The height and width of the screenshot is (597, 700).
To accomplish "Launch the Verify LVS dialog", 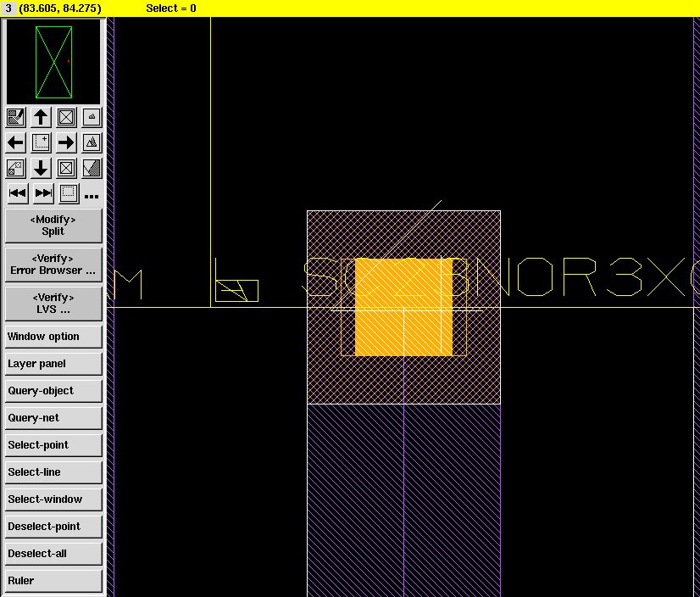I will (53, 304).
